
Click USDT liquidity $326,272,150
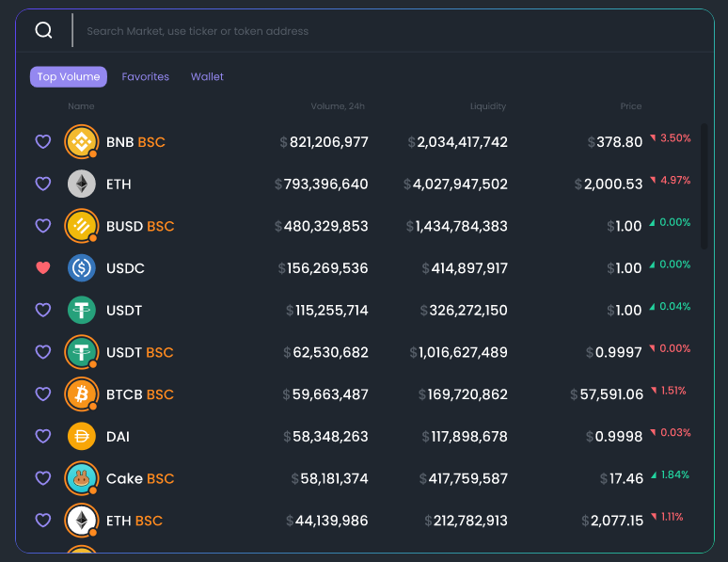[464, 310]
